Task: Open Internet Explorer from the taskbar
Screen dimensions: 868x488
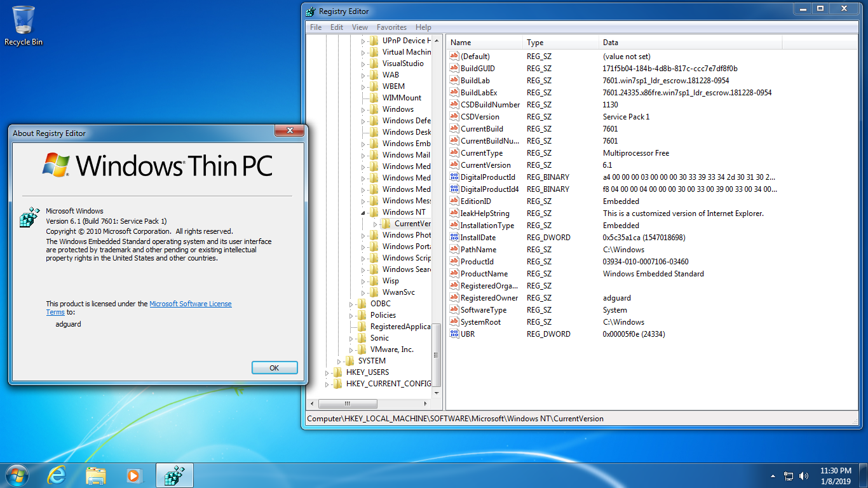Action: coord(57,475)
